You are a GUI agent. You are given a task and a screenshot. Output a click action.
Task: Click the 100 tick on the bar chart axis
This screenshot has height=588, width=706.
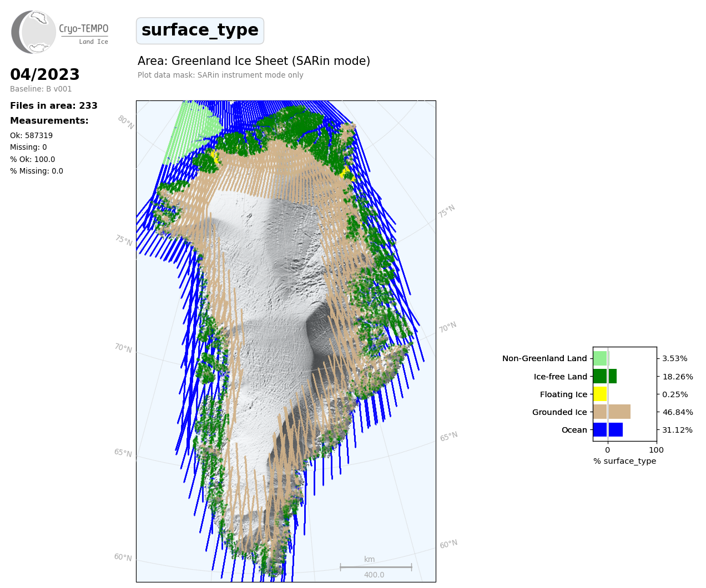(x=656, y=450)
